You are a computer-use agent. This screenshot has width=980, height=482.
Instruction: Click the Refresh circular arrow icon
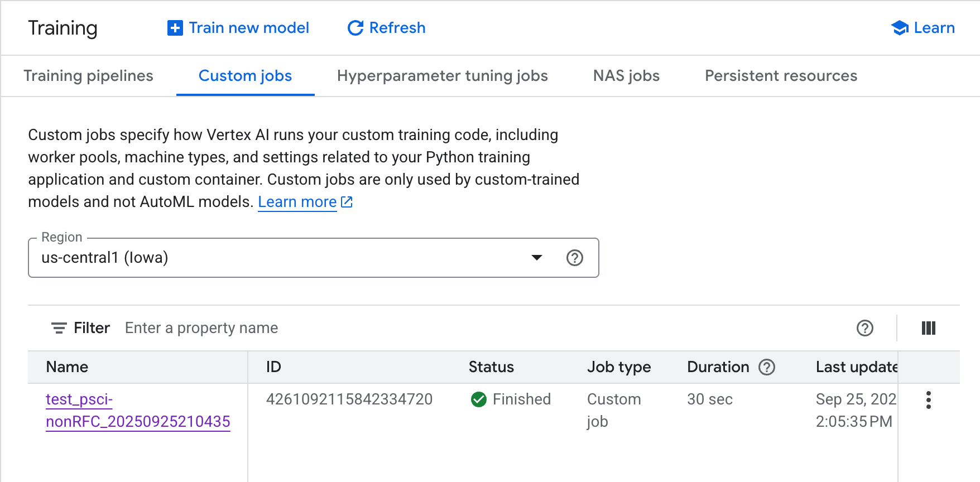coord(356,28)
